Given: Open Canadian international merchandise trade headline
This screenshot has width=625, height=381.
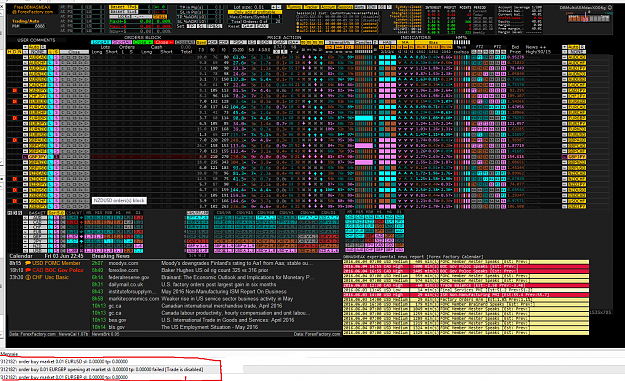Looking at the screenshot, I should pos(221,306).
